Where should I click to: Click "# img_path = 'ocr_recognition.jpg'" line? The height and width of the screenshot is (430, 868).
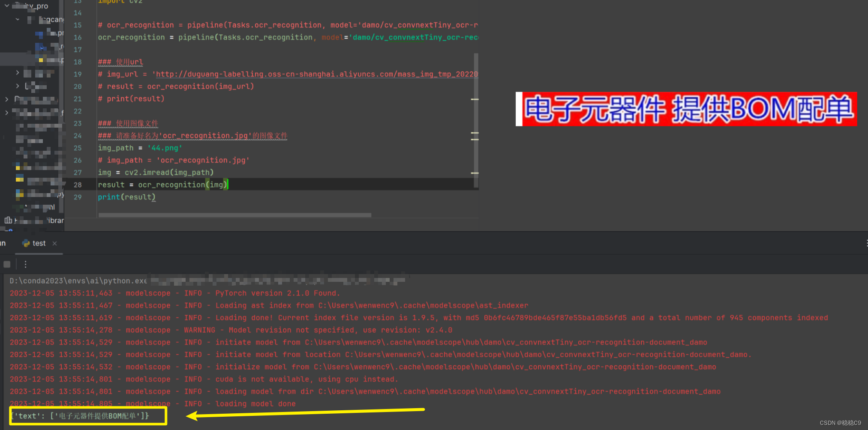174,160
